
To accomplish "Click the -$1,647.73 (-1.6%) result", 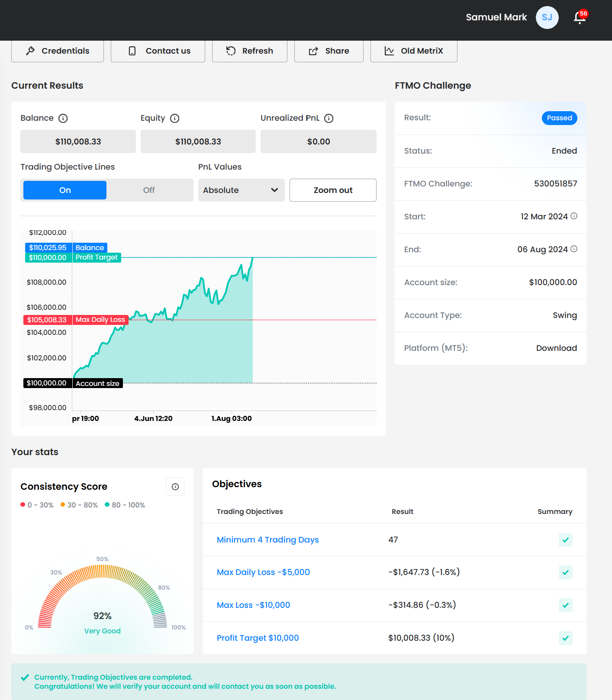I will 424,572.
